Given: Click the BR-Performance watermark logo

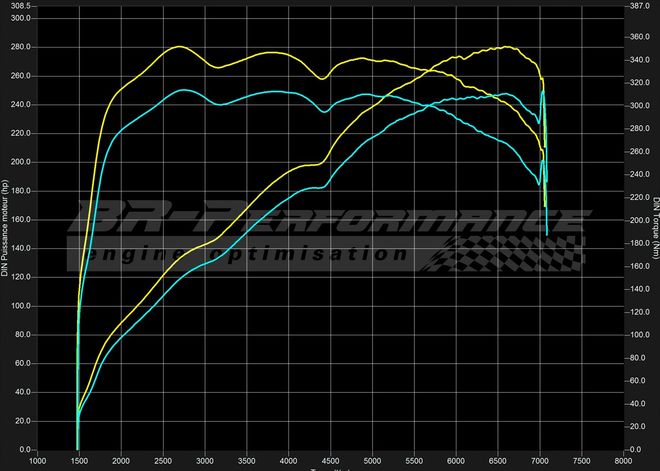Looking at the screenshot, I should [x=330, y=224].
